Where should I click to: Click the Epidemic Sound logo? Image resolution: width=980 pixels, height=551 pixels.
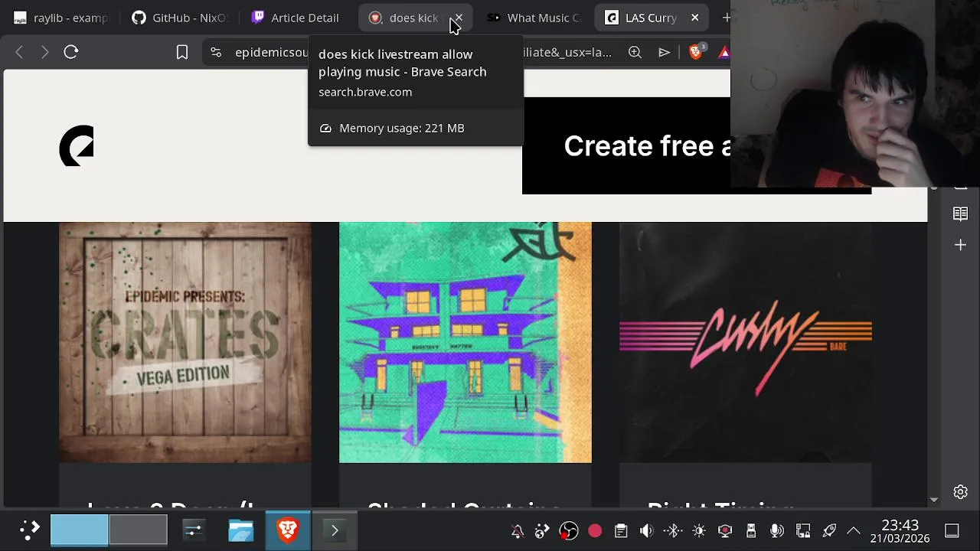pos(77,145)
